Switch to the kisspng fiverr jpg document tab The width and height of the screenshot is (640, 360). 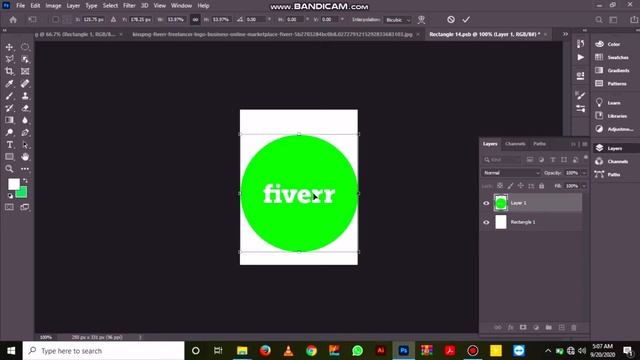272,34
